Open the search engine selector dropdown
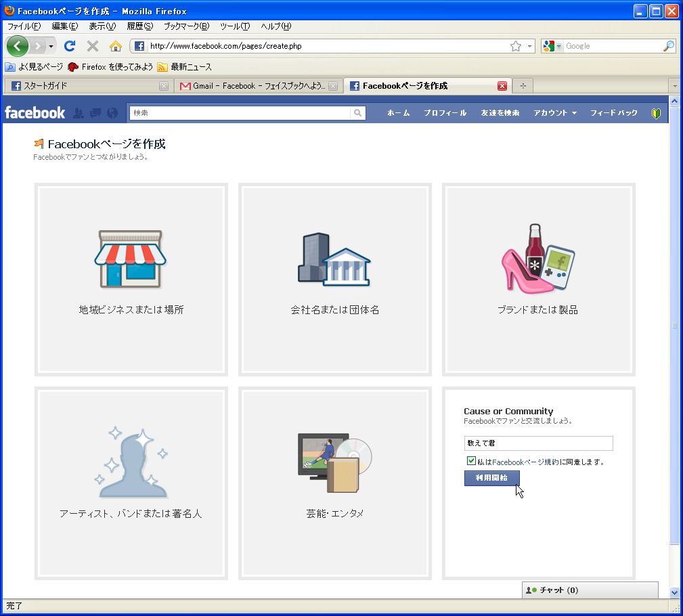This screenshot has width=683, height=616. 552,46
